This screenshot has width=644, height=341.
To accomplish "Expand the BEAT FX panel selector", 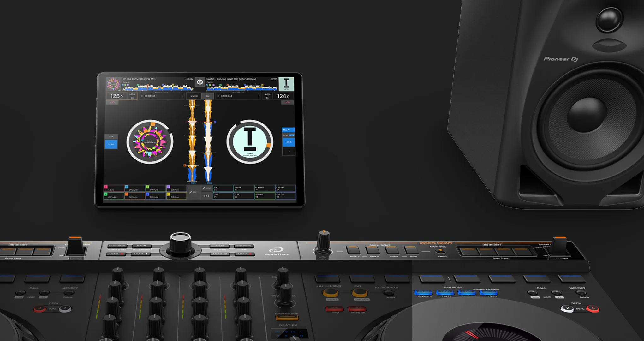I will click(x=288, y=130).
